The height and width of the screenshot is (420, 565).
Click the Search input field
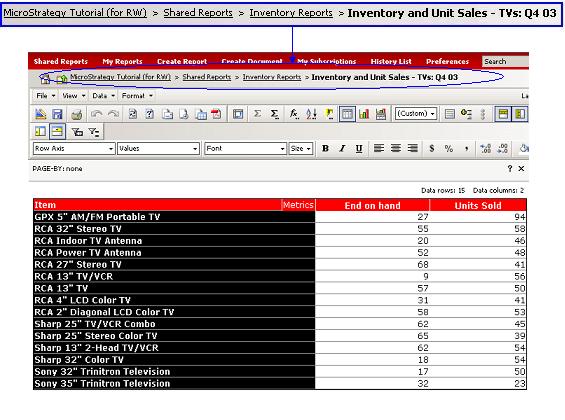[x=505, y=62]
